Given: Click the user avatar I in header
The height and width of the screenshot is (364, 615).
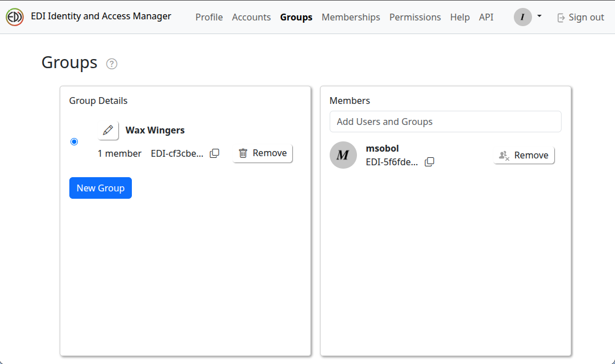Looking at the screenshot, I should click(x=522, y=17).
